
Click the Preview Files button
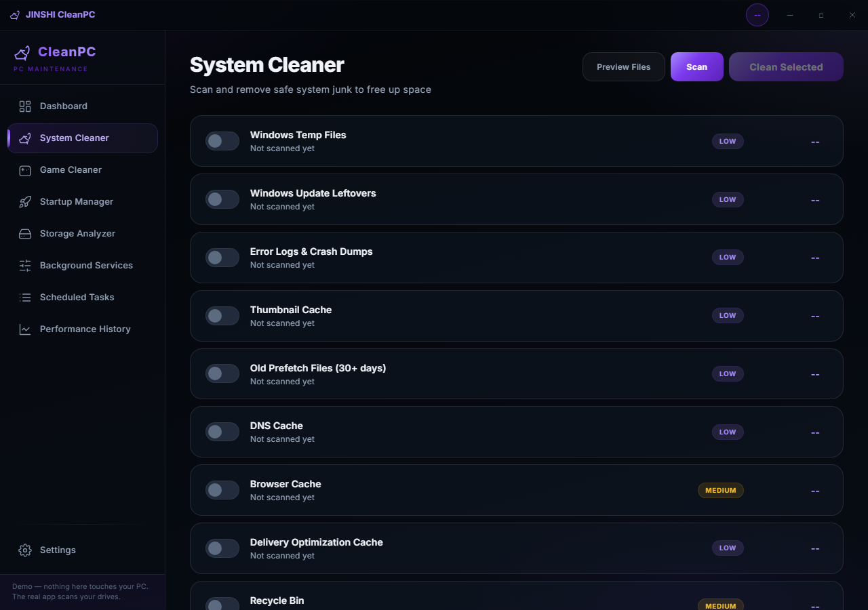coord(624,67)
